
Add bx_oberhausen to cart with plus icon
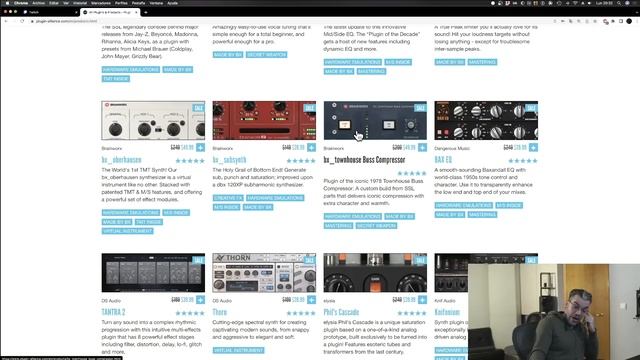coord(200,147)
